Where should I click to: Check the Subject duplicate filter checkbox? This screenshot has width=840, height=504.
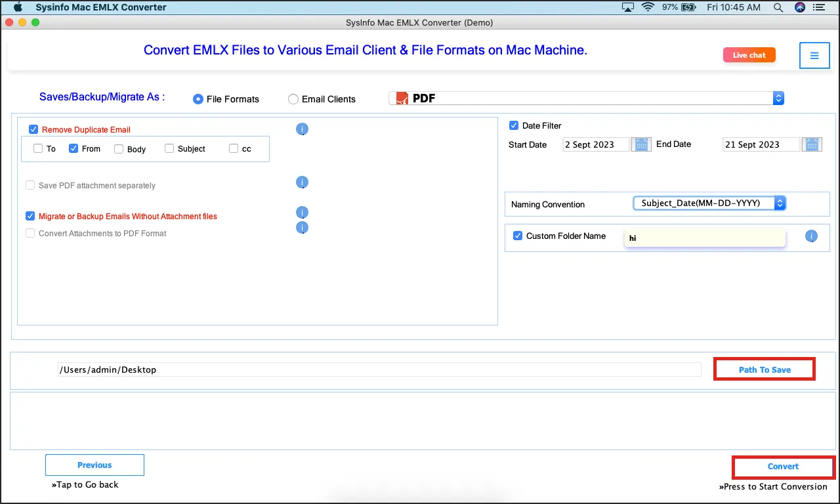click(x=169, y=148)
